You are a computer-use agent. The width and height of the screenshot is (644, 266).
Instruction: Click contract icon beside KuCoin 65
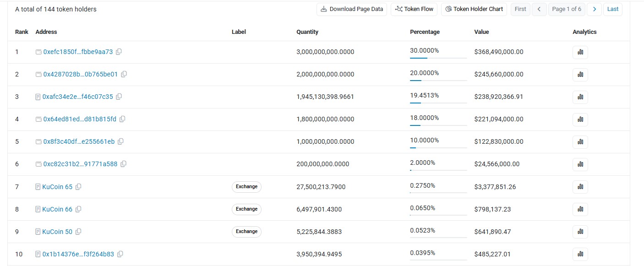pos(38,187)
